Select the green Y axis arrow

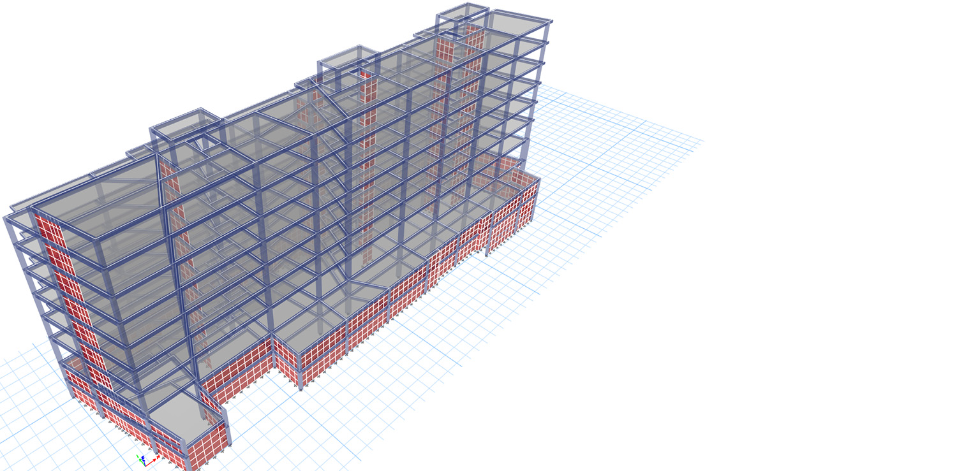click(x=142, y=462)
